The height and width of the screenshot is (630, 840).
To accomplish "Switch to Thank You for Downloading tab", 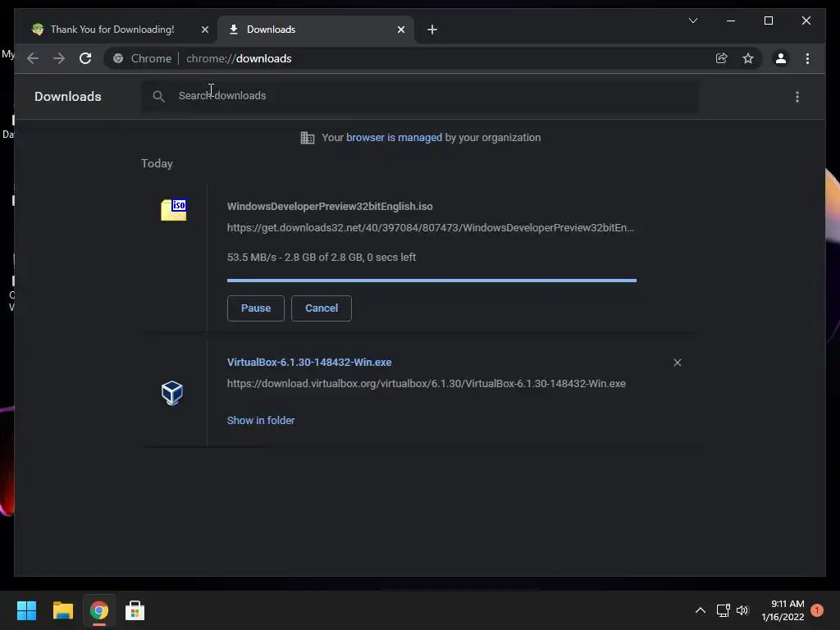I will point(112,30).
